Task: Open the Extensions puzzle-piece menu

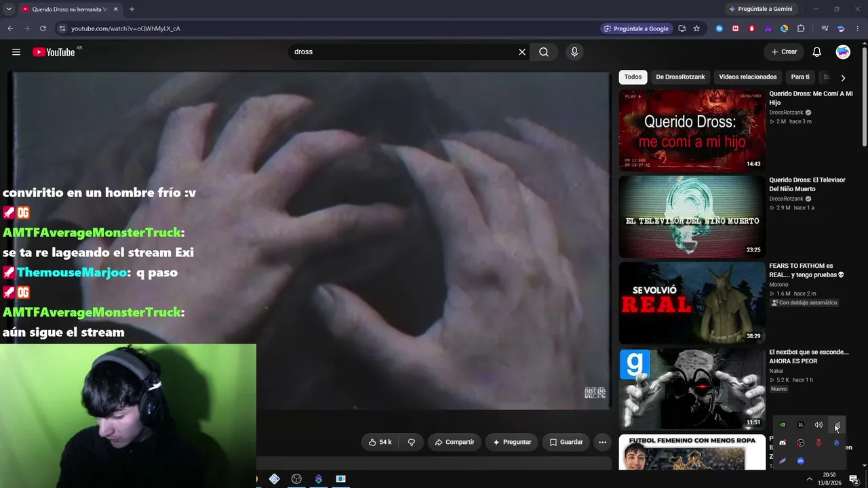Action: tap(801, 28)
